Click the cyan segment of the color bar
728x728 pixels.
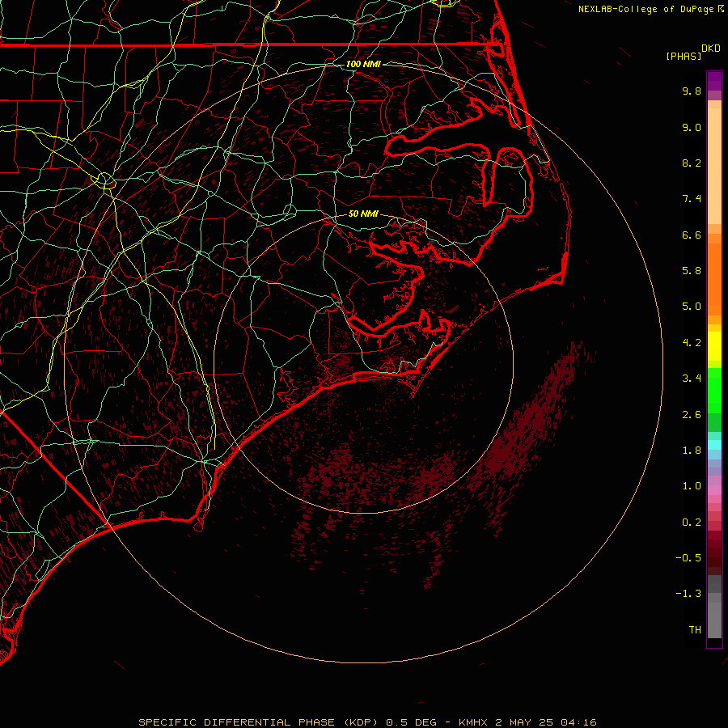(x=714, y=445)
